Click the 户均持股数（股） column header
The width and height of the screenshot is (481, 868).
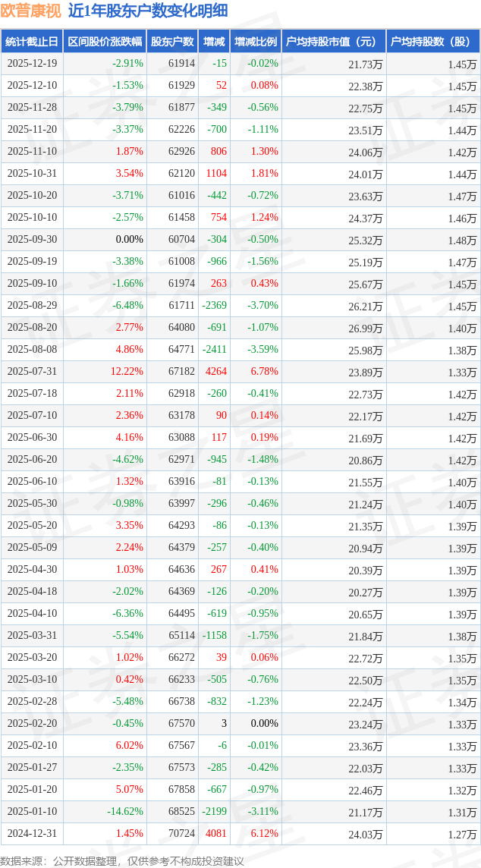pyautogui.click(x=432, y=42)
